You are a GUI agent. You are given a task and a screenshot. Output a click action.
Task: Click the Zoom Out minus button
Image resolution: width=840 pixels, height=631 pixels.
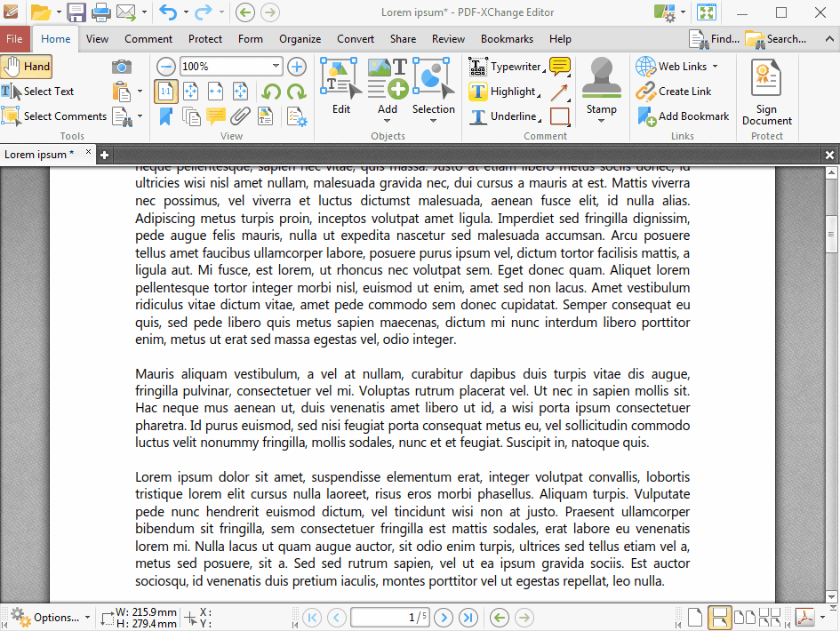click(x=166, y=67)
